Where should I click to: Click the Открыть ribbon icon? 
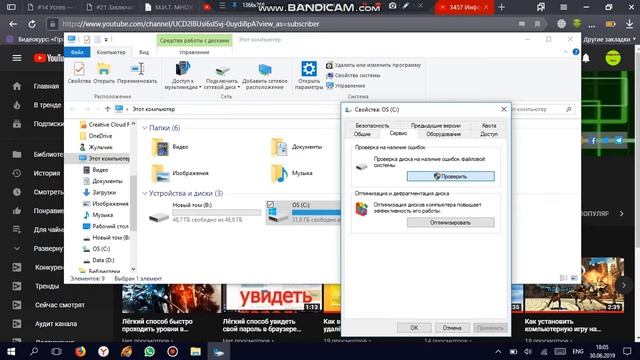104,73
